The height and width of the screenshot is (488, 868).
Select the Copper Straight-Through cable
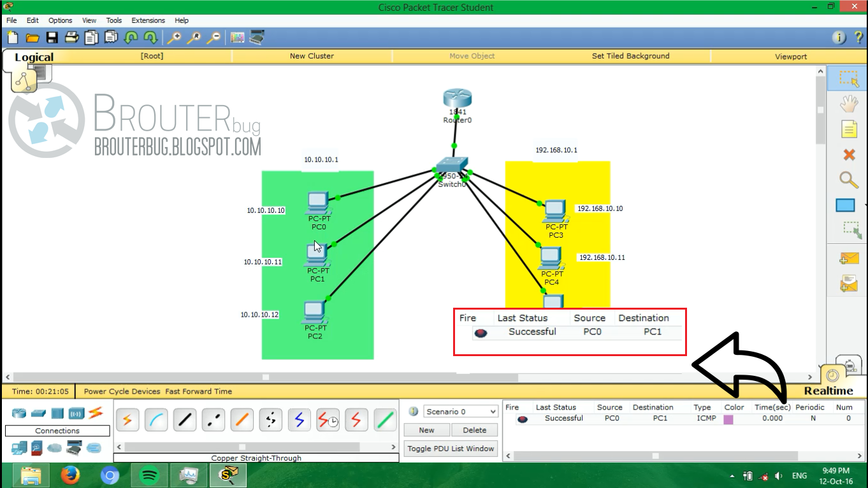click(185, 420)
